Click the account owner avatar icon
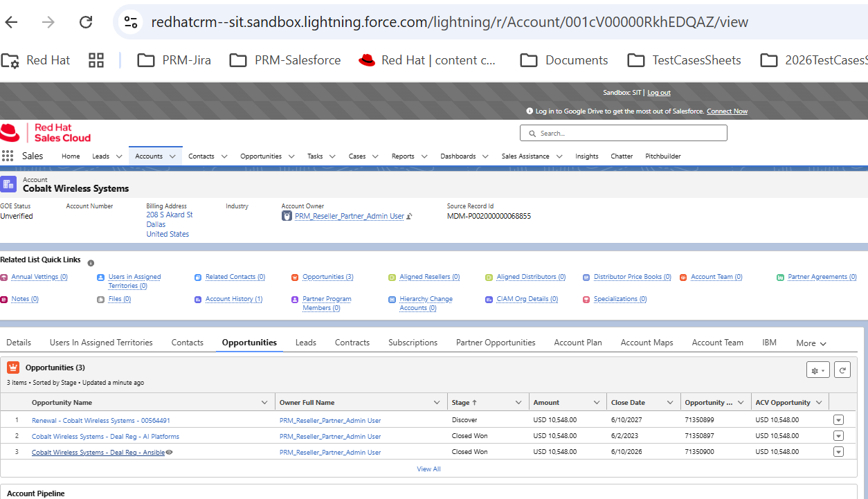The height and width of the screenshot is (499, 868). click(287, 216)
